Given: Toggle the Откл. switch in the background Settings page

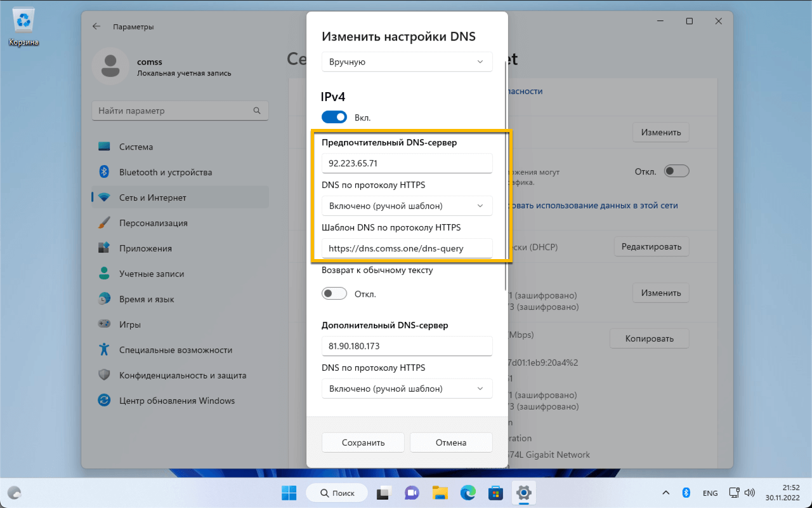Looking at the screenshot, I should tap(676, 171).
